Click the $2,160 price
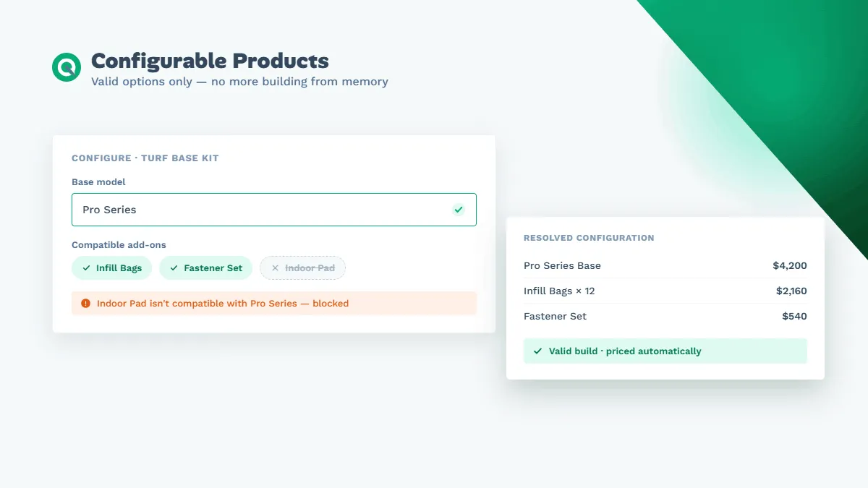 [791, 291]
